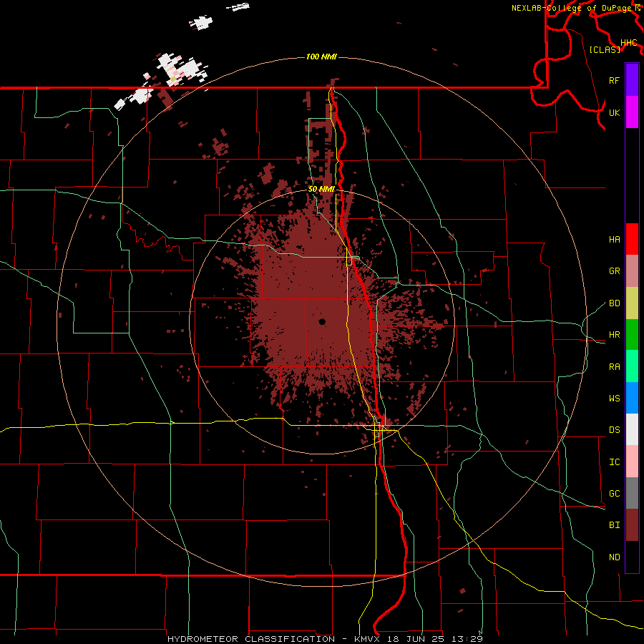Viewport: 644px width, 644px height.
Task: Pick the HR green legend color
Action: click(x=632, y=335)
